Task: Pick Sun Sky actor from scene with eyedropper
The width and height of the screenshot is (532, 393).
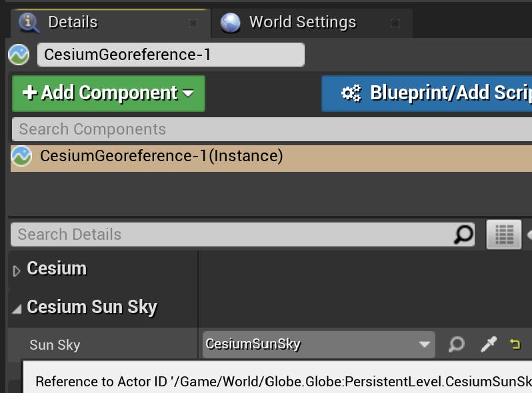Action: click(489, 344)
